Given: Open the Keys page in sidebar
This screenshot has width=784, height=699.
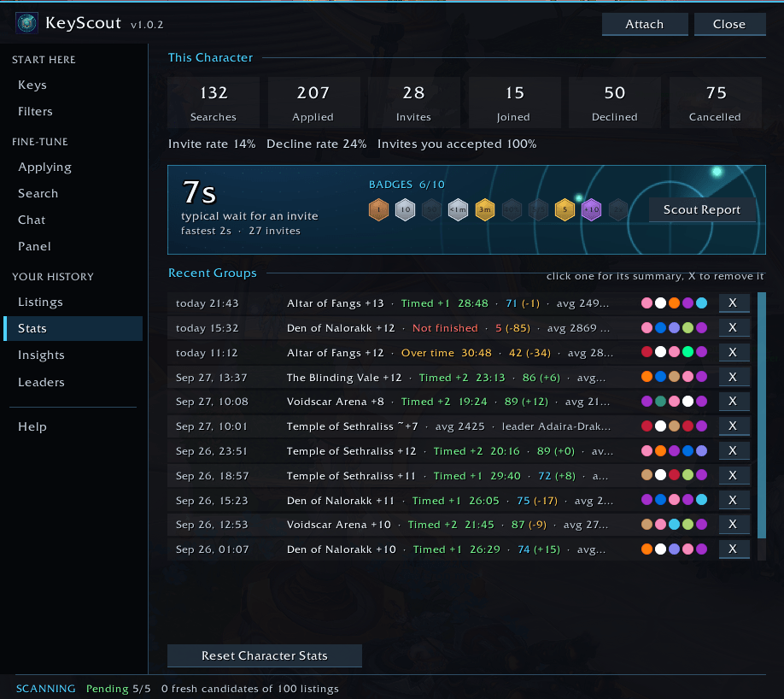Looking at the screenshot, I should (73, 85).
